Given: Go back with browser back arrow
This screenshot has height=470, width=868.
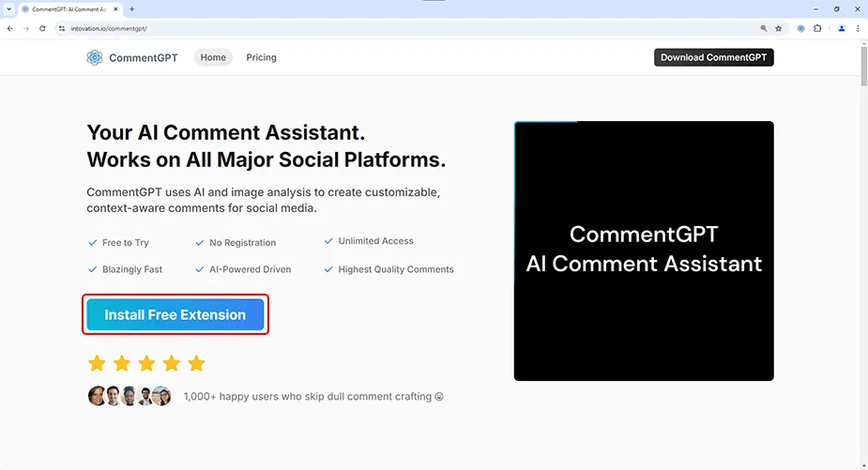Looking at the screenshot, I should point(10,28).
